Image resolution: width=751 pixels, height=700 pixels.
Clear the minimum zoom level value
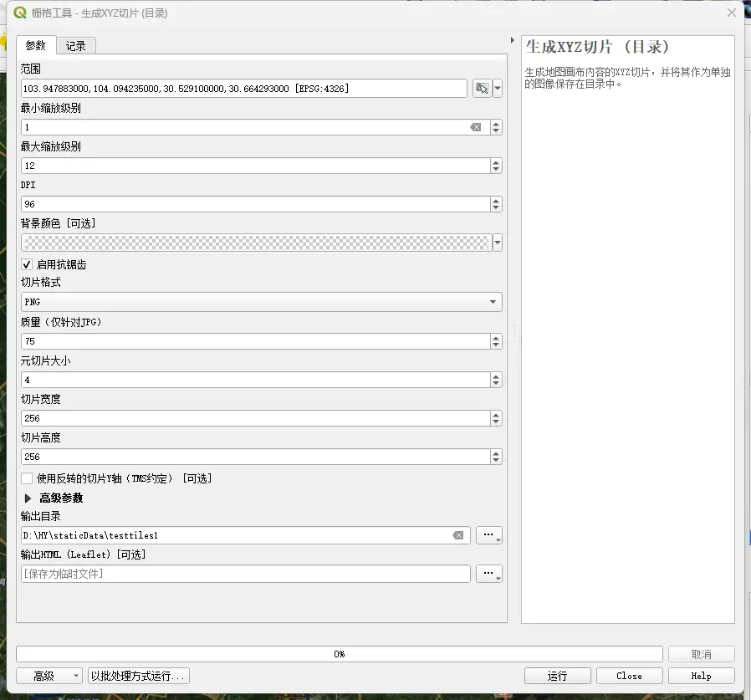(x=475, y=127)
